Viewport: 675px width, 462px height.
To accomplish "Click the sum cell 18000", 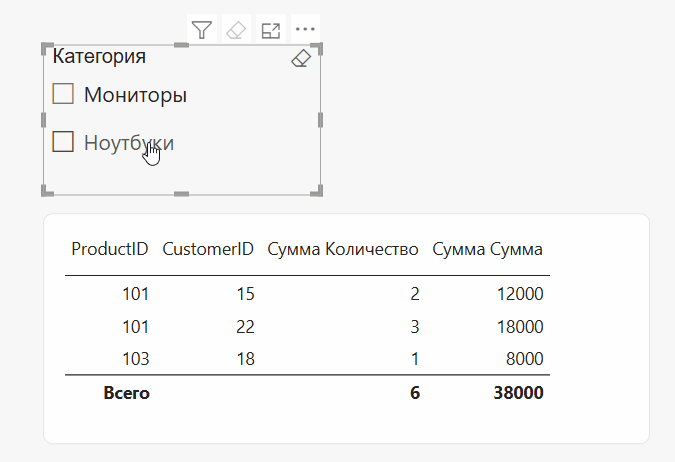I will click(x=520, y=327).
